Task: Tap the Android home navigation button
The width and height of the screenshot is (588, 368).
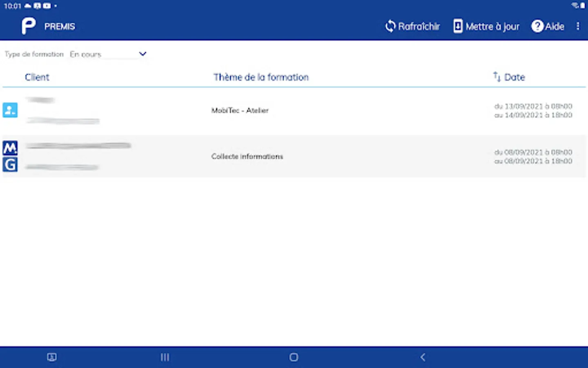Action: (294, 357)
